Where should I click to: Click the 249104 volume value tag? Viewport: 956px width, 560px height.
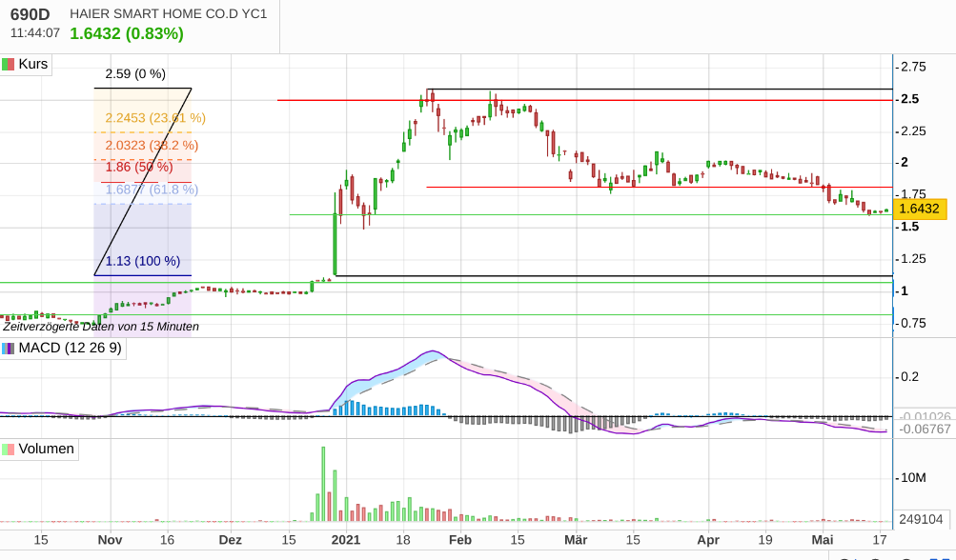click(x=921, y=520)
